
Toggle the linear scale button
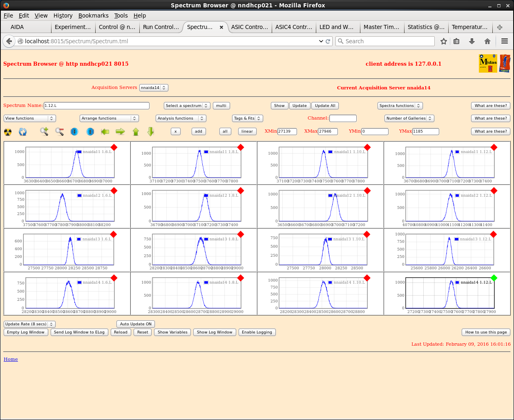coord(247,131)
